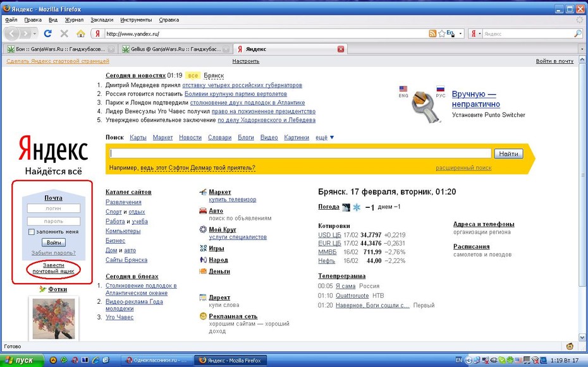Screen dimensions: 588x367
Task: Click the Игры tic-tac-toe icon
Action: click(x=203, y=248)
